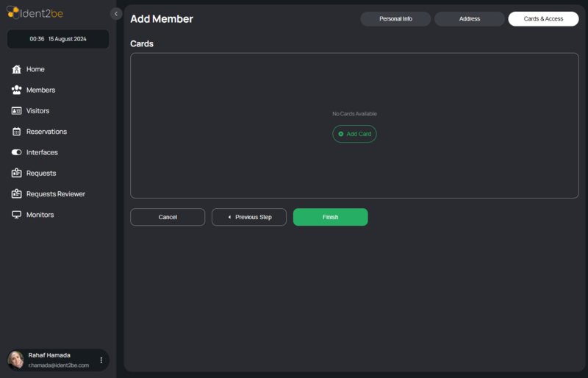The width and height of the screenshot is (588, 378).
Task: Open Visitors from sidebar menu
Action: click(x=37, y=111)
